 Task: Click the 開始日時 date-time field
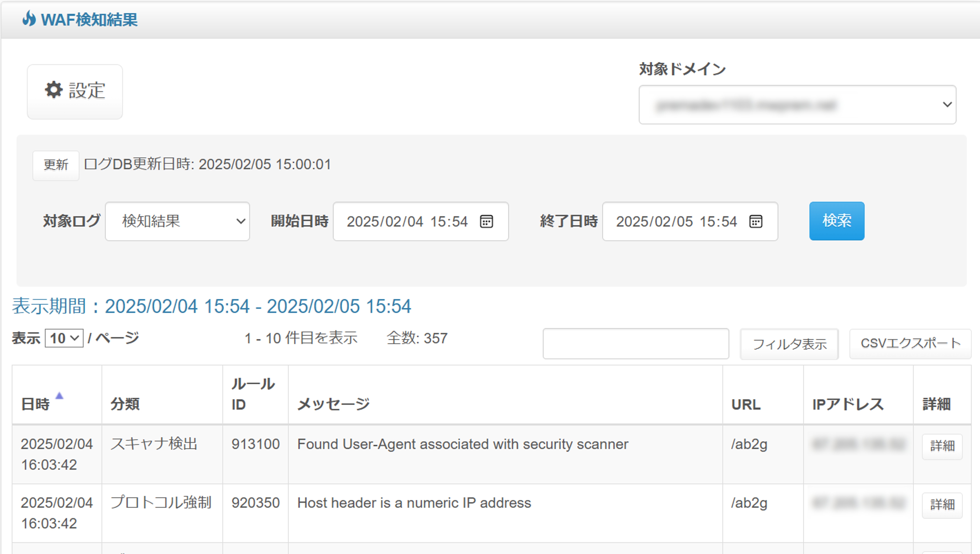pyautogui.click(x=421, y=221)
